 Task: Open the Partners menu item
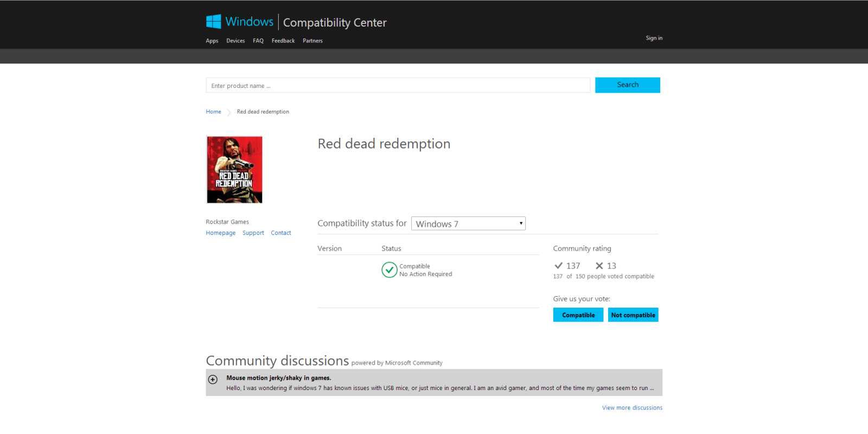point(312,41)
